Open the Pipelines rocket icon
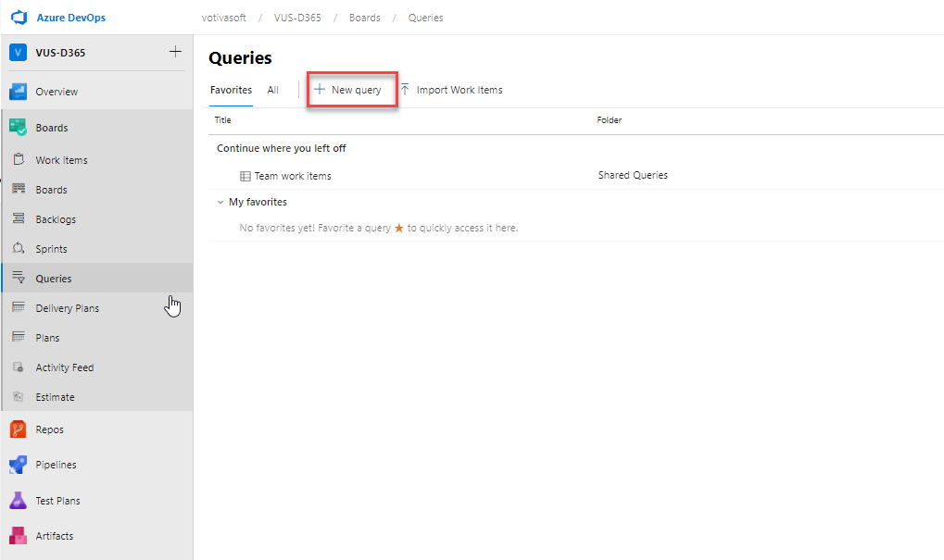This screenshot has height=560, width=944. pos(18,465)
